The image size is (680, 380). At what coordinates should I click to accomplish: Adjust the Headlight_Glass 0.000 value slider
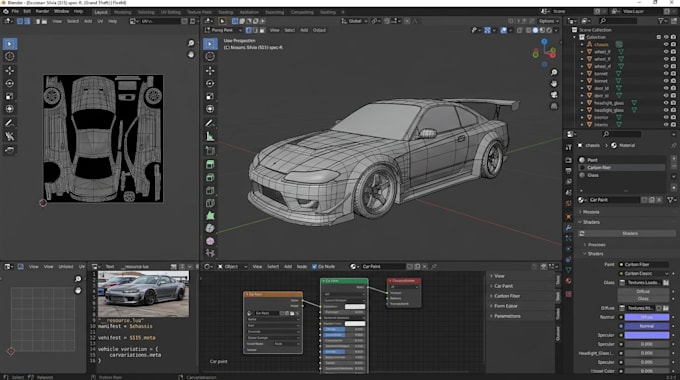(x=647, y=353)
